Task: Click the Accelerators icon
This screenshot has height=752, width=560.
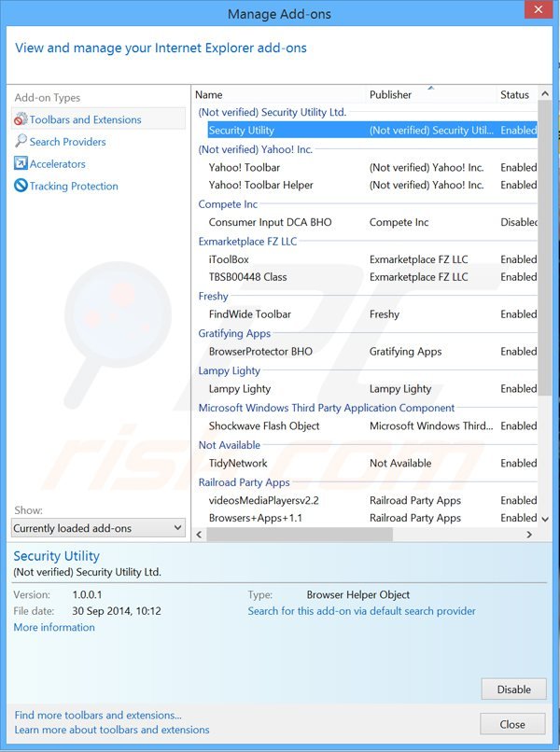Action: [21, 164]
